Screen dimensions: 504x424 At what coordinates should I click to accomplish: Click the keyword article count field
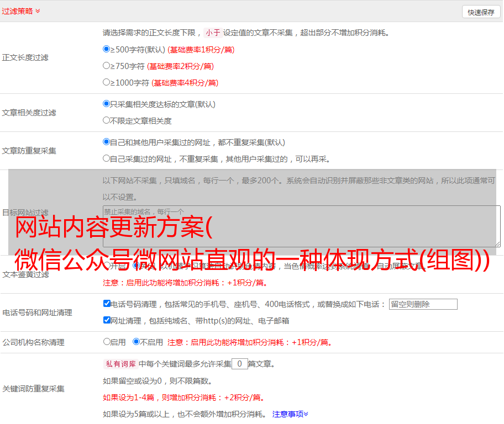pyautogui.click(x=239, y=364)
